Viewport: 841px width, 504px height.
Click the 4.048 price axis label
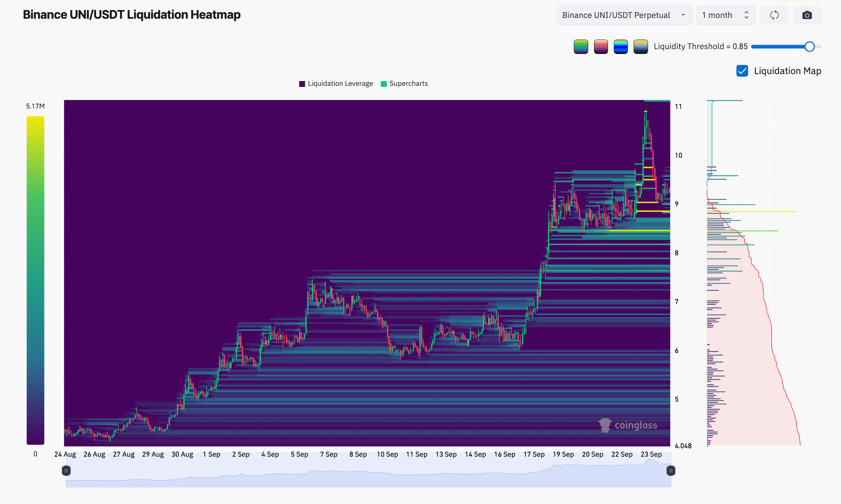click(683, 446)
